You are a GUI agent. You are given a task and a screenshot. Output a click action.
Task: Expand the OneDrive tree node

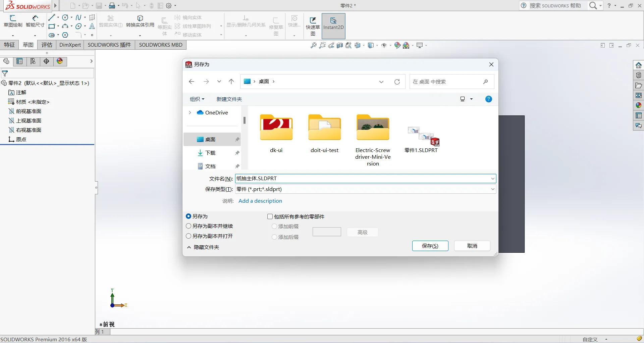[x=190, y=113]
